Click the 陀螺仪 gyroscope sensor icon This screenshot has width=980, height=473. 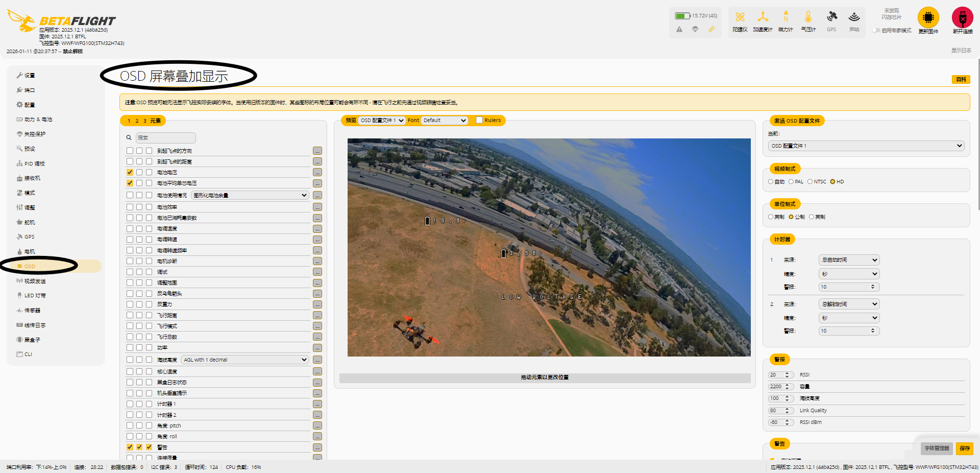pyautogui.click(x=740, y=17)
